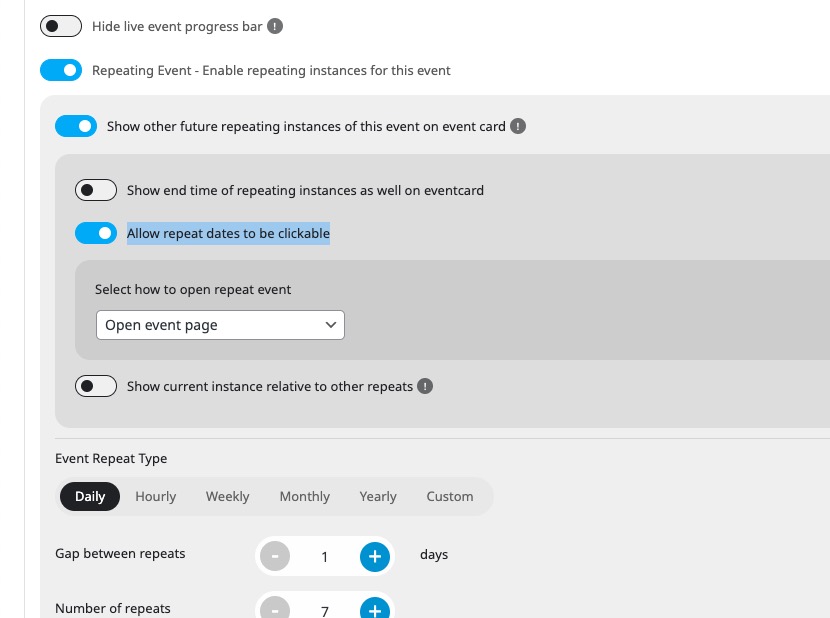Open the Select how to open repeat event dropdown

click(x=220, y=325)
